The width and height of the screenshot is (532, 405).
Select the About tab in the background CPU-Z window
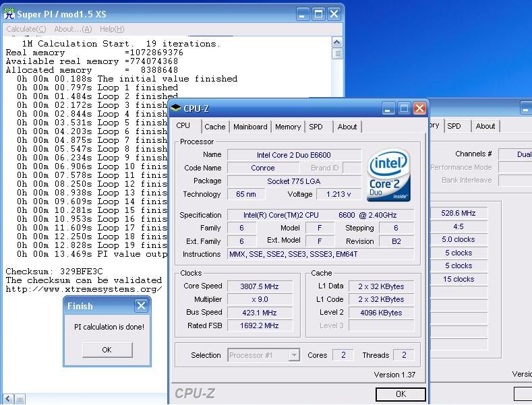[485, 126]
